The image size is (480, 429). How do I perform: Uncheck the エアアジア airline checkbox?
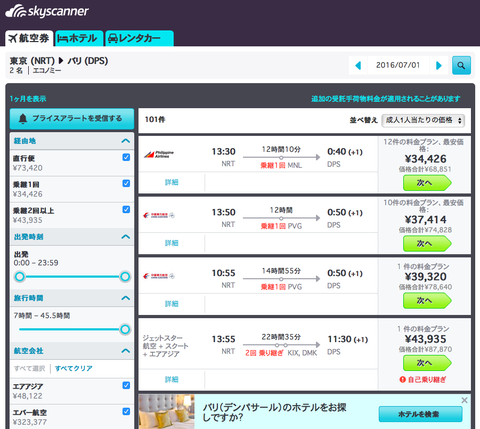click(x=126, y=385)
